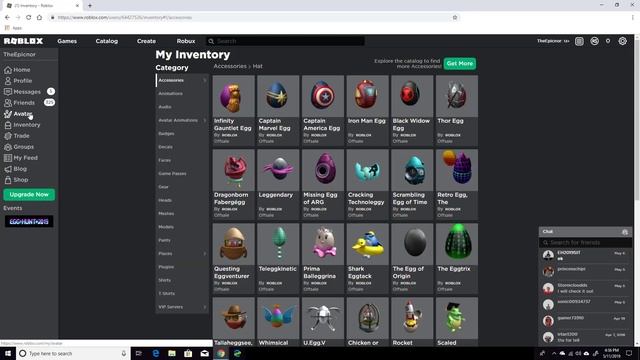Open the Catalog tab in navbar
640x360 pixels.
tap(107, 41)
